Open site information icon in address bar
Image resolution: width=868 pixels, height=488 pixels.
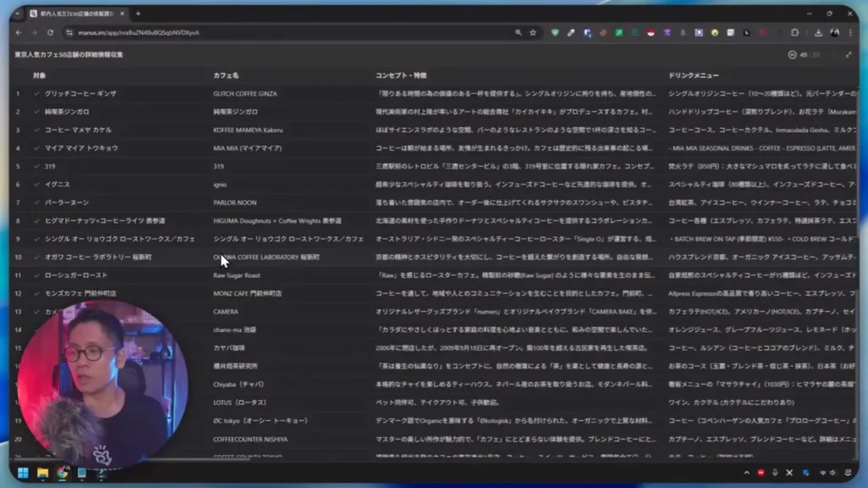coord(70,33)
